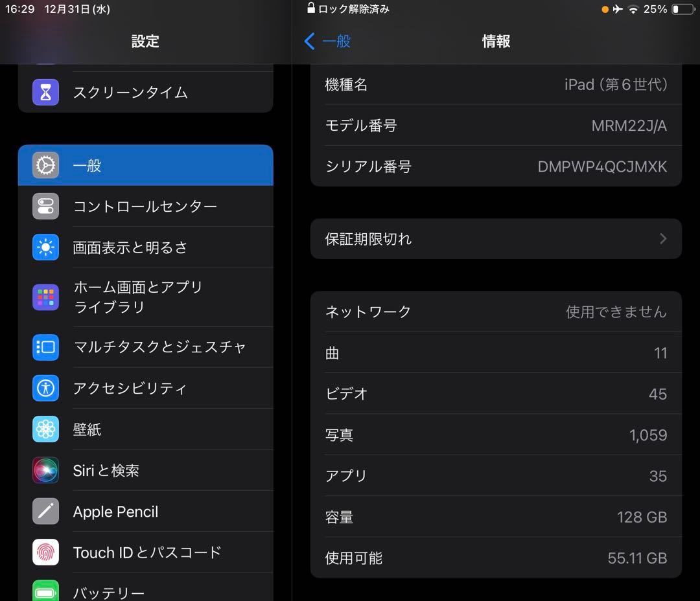700x601 pixels.
Task: Select the Apple Pencil pencil icon
Action: point(45,511)
